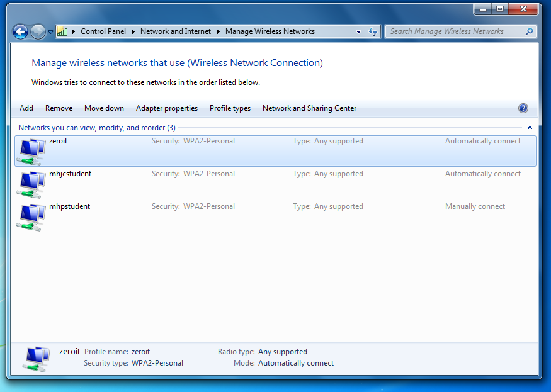This screenshot has height=392, width=551.
Task: Click the search magnifier icon
Action: (529, 31)
